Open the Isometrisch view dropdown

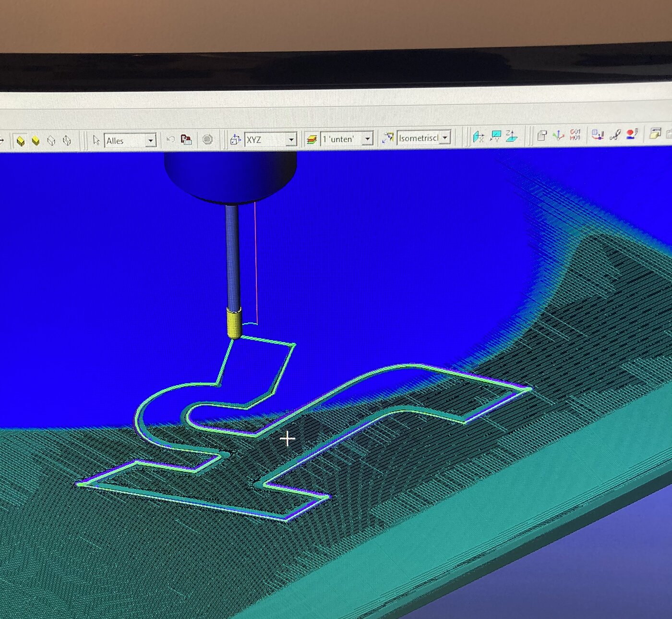(x=424, y=138)
